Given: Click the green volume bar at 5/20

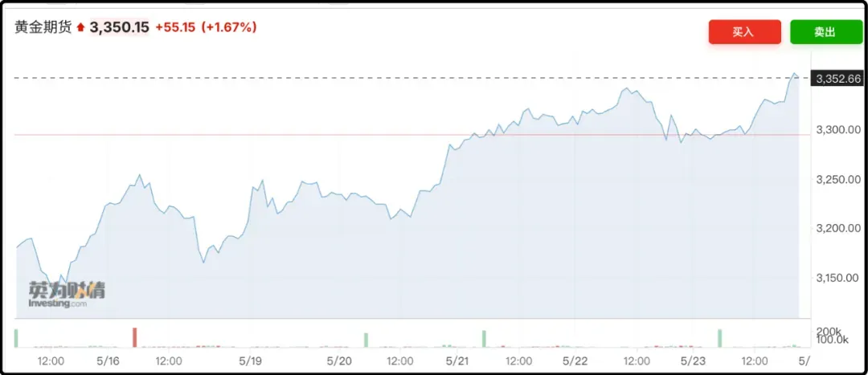Looking at the screenshot, I should pyautogui.click(x=366, y=340).
